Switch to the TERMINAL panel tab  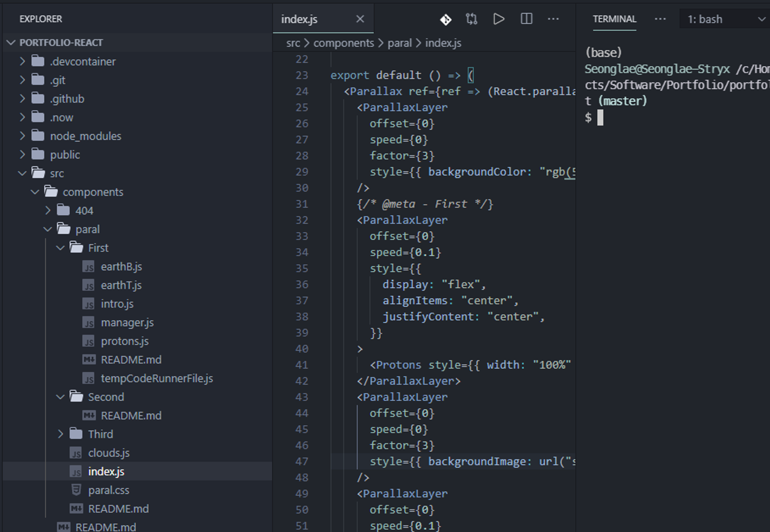coord(614,19)
